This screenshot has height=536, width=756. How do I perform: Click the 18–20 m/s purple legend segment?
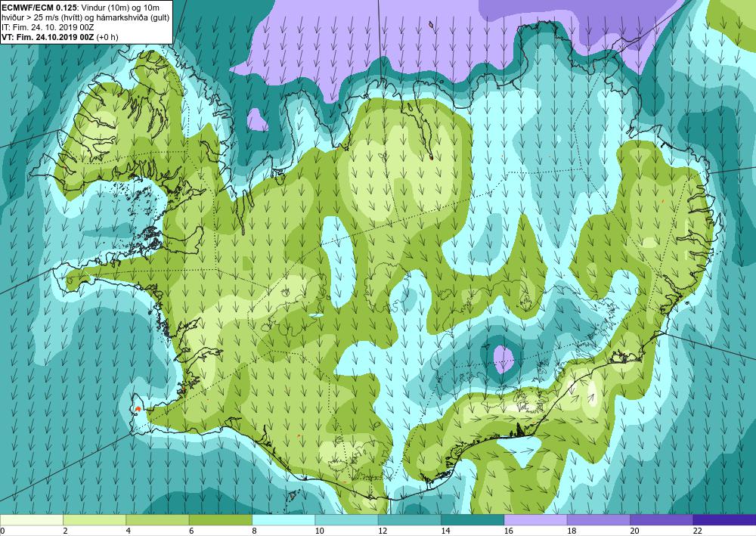598,519
